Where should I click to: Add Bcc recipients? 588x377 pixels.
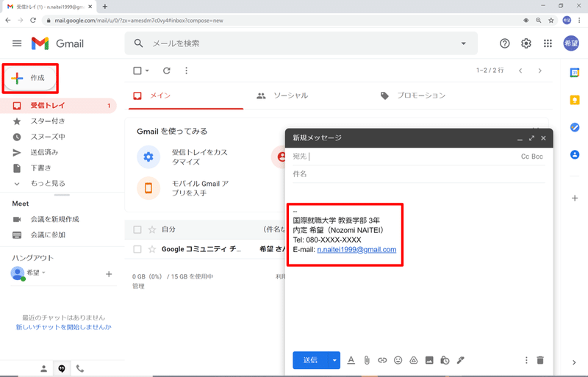tap(537, 157)
